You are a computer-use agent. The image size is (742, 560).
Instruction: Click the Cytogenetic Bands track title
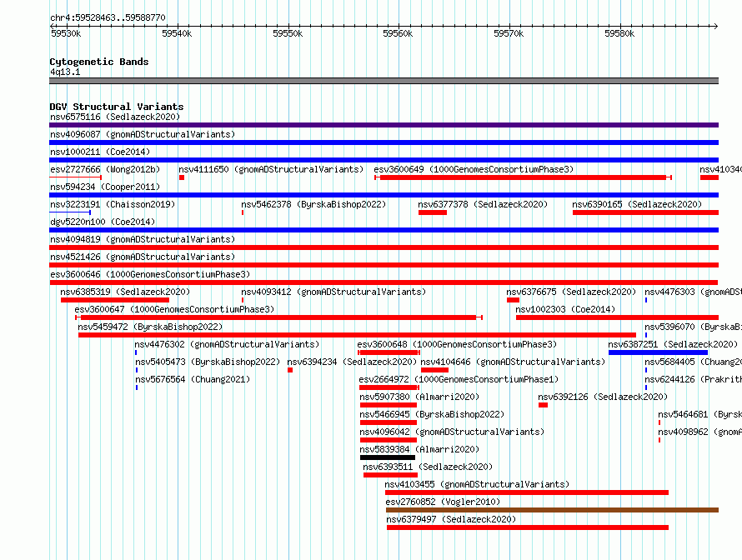[x=99, y=62]
